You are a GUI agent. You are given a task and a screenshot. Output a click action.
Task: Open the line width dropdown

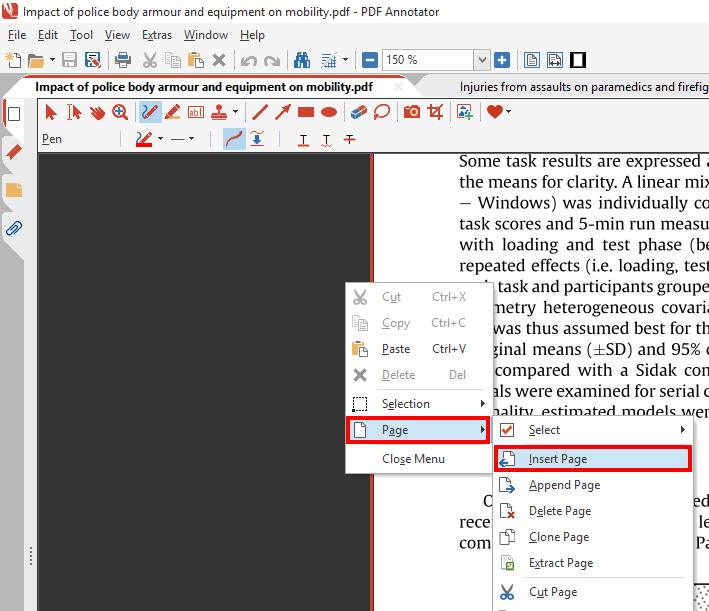pyautogui.click(x=192, y=139)
